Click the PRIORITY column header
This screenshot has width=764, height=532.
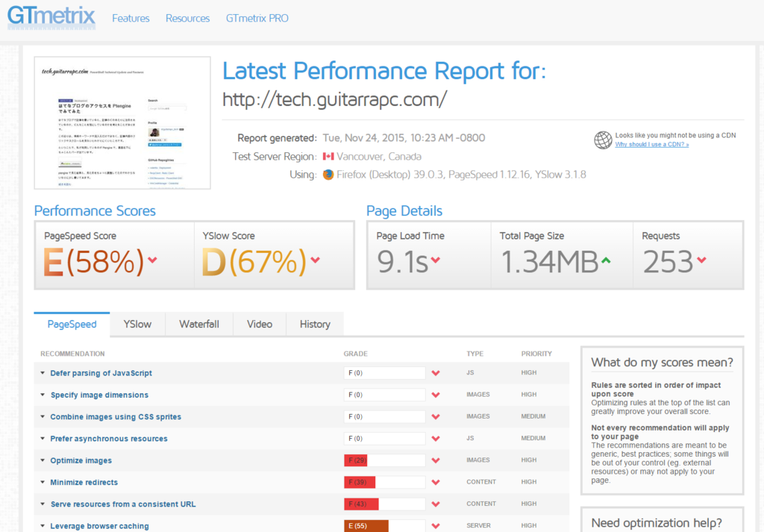[536, 354]
